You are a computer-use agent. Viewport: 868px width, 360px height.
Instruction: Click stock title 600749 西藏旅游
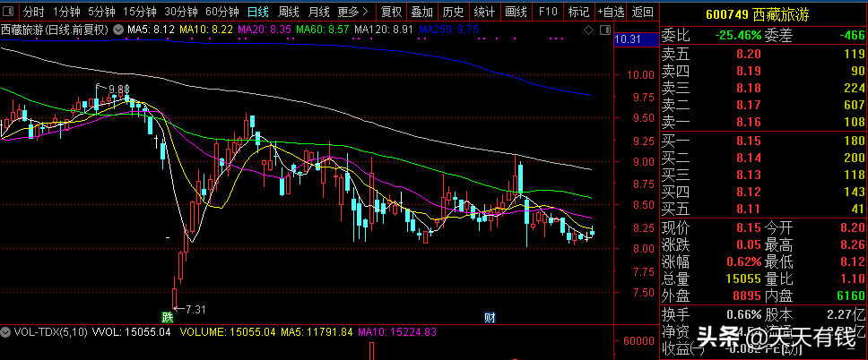(757, 15)
